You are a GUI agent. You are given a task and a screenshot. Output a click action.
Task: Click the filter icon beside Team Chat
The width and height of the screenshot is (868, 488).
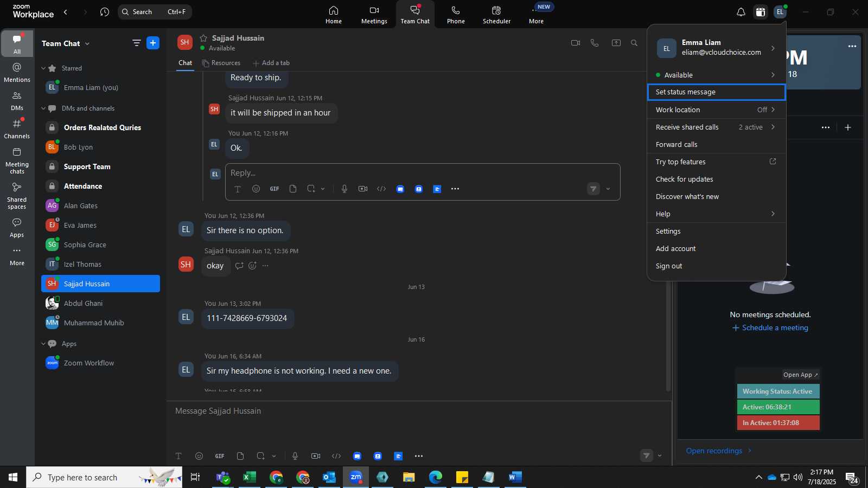pyautogui.click(x=136, y=43)
